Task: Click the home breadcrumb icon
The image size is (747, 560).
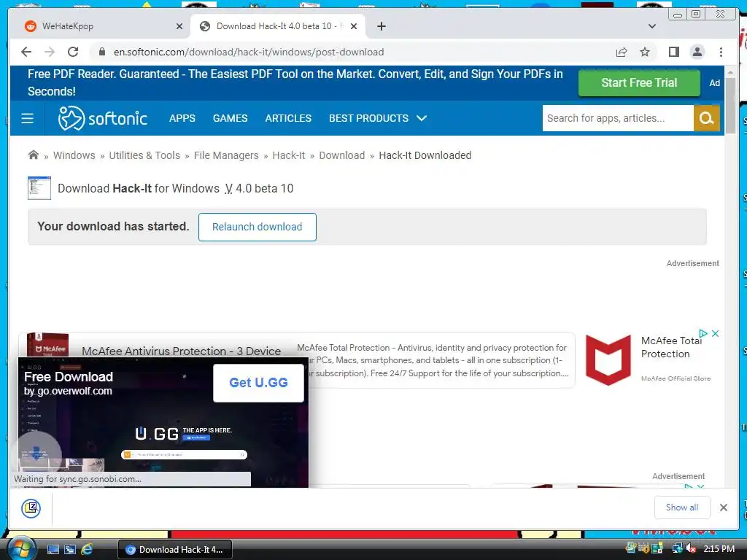Action: (34, 155)
